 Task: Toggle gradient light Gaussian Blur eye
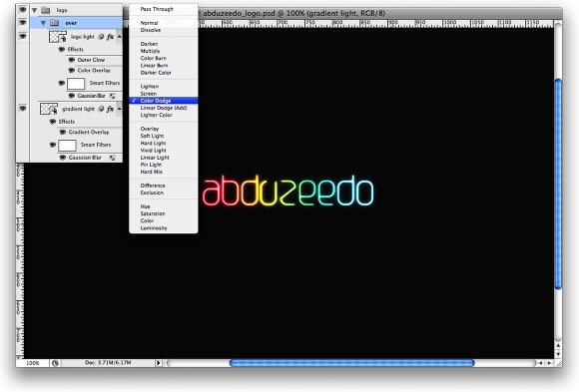point(63,158)
